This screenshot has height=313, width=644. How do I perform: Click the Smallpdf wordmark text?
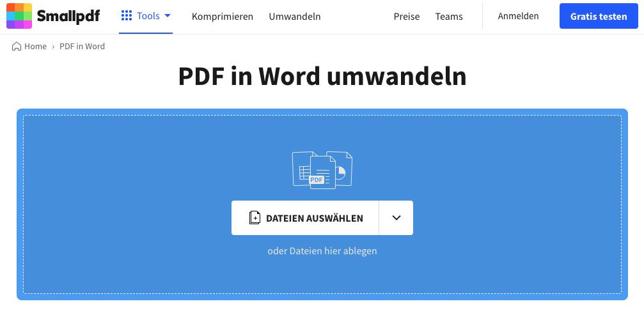pos(68,17)
